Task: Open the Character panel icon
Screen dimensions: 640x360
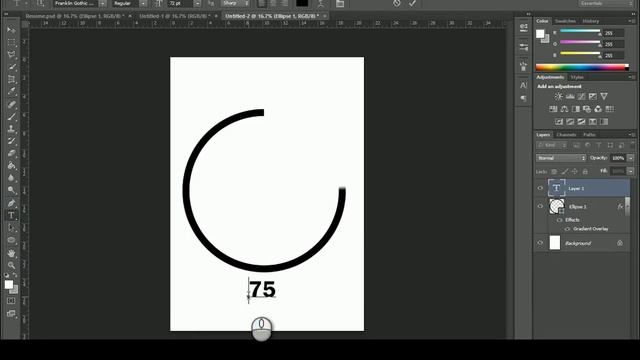Action: point(524,85)
